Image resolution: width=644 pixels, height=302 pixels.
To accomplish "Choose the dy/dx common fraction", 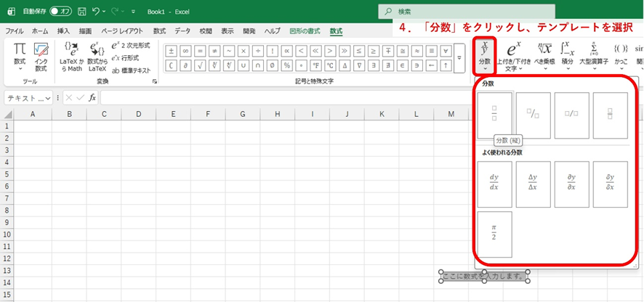I will (495, 181).
